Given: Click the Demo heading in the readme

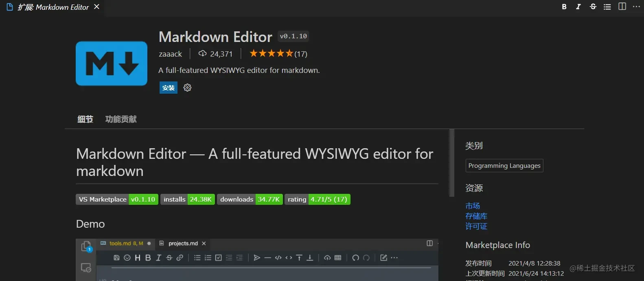Looking at the screenshot, I should (x=90, y=224).
